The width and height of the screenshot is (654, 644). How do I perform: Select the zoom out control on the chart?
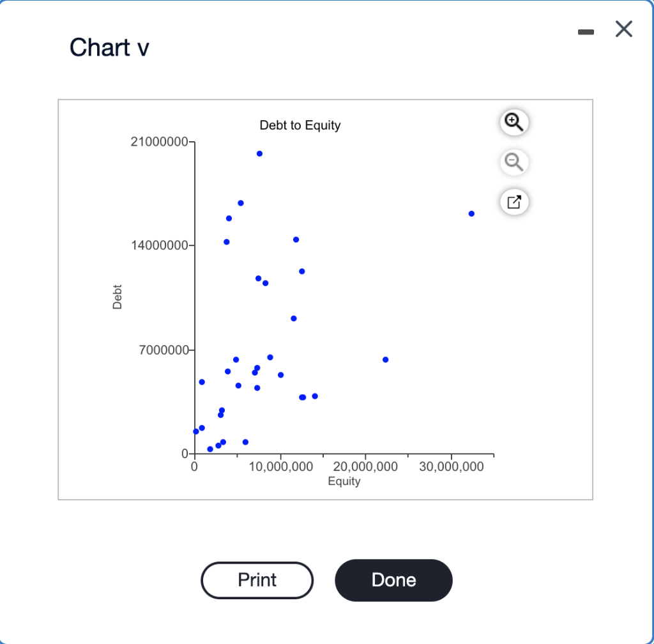(513, 162)
